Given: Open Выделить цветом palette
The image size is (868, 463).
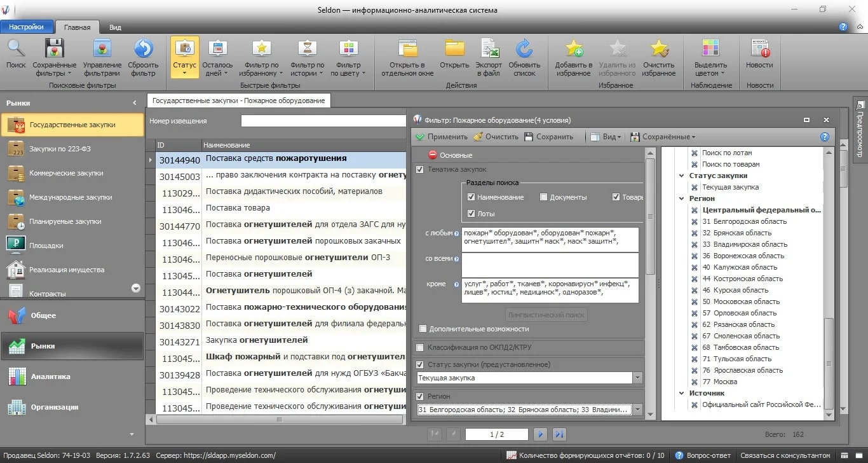Looking at the screenshot, I should tap(710, 57).
